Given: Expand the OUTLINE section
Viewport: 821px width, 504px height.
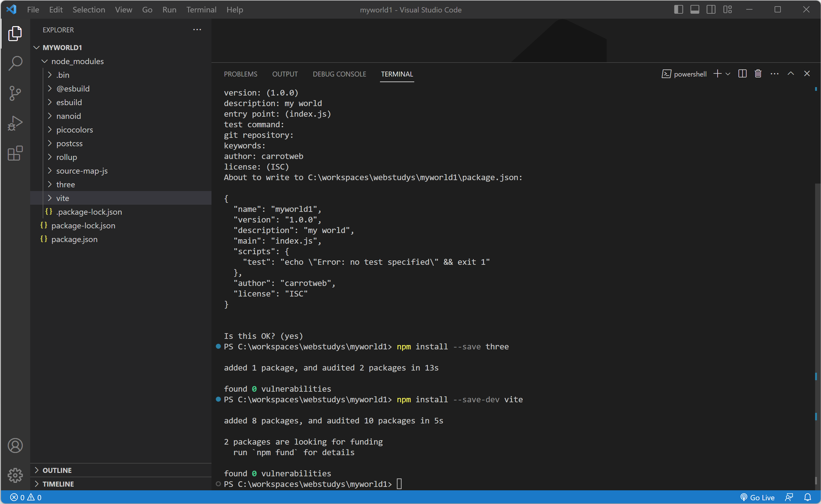Looking at the screenshot, I should pos(57,470).
